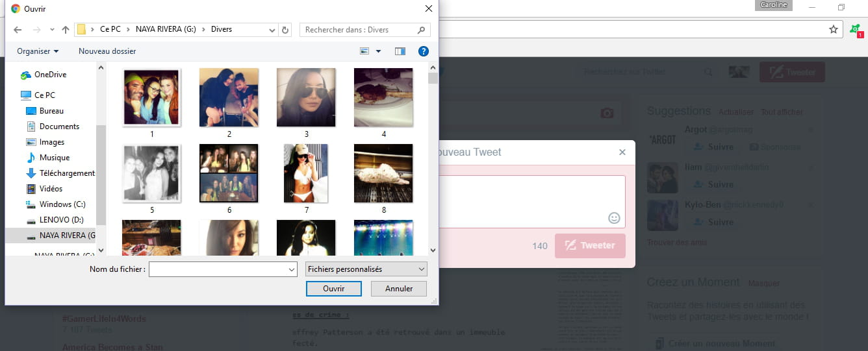Expand the address path history dropdown

(272, 30)
